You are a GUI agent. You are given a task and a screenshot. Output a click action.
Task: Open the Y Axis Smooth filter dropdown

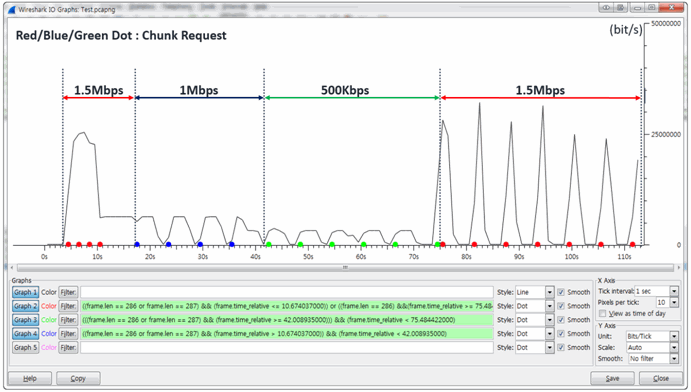coord(654,359)
